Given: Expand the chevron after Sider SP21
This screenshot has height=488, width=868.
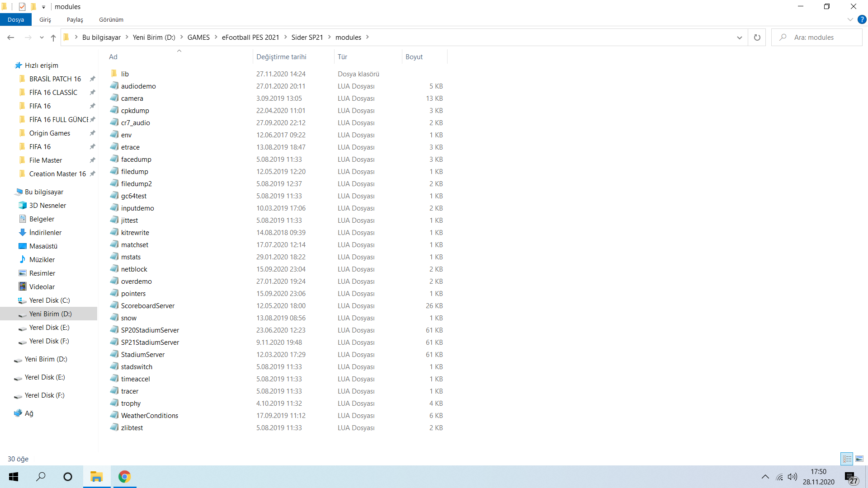Looking at the screenshot, I should (329, 37).
